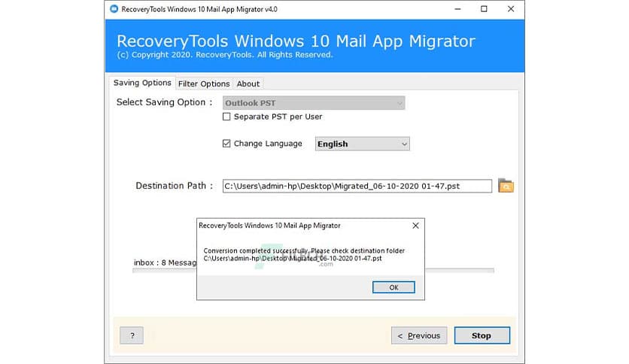Image resolution: width=629 pixels, height=364 pixels.
Task: Click the 'Destination Path :' label
Action: coord(174,186)
